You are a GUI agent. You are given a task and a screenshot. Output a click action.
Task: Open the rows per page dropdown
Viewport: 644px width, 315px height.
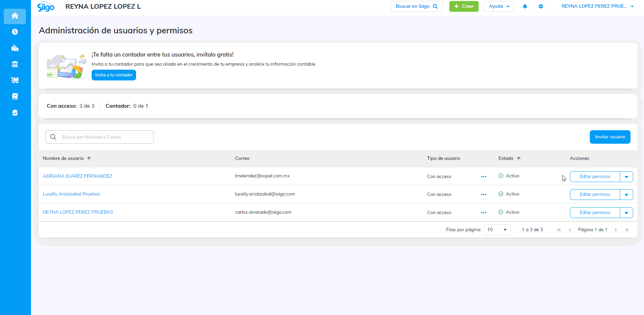[497, 230]
